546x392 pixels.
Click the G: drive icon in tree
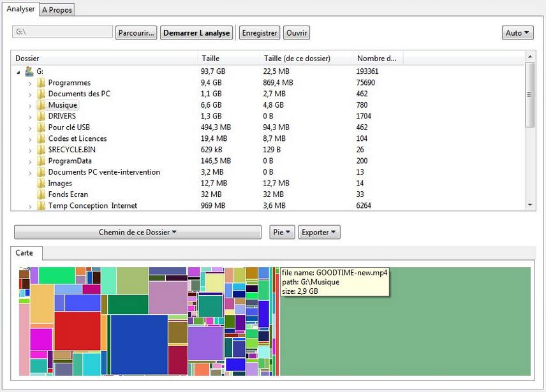[x=29, y=71]
